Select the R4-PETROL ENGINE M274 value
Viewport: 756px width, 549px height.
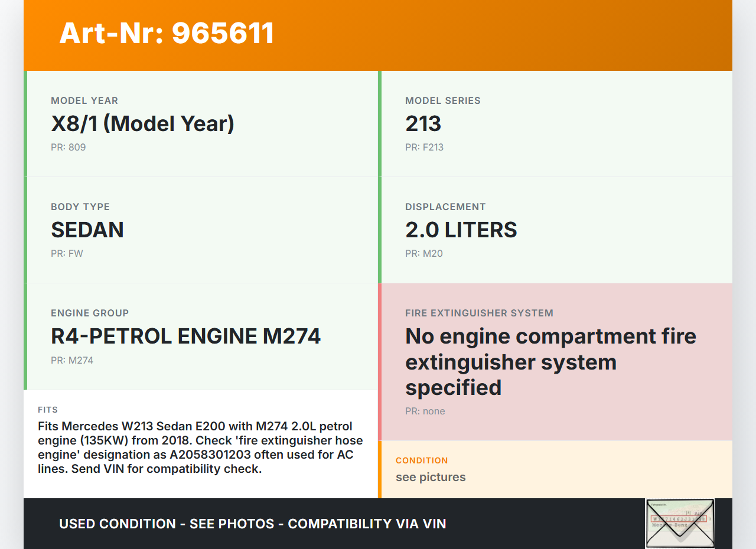point(185,336)
